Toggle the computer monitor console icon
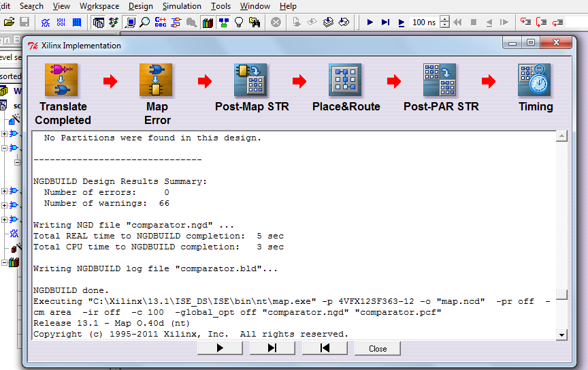Screen dimensions: 588x370 130,22
